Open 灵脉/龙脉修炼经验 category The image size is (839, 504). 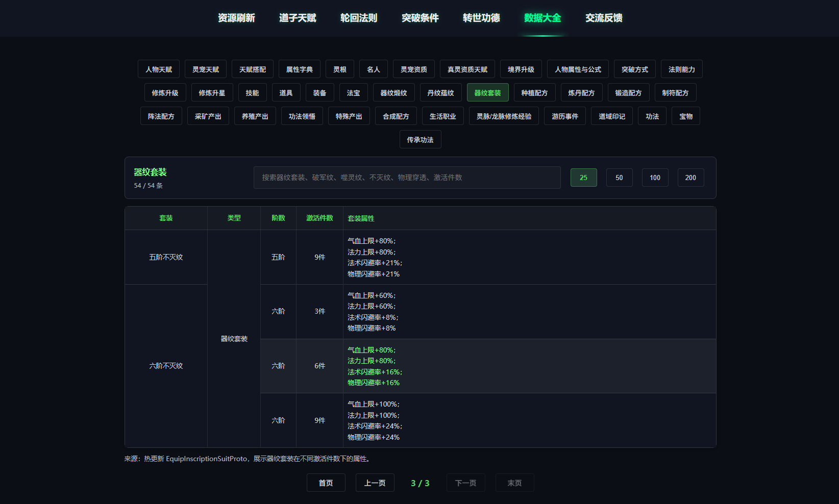pos(504,116)
